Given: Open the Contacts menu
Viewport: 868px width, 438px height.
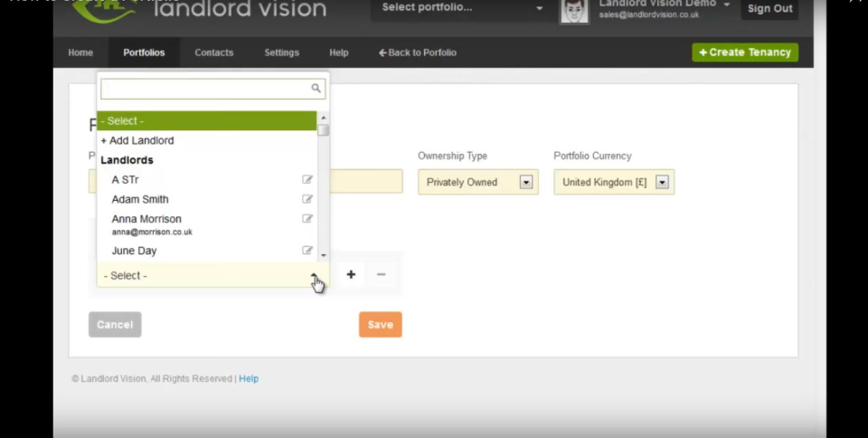Looking at the screenshot, I should click(213, 52).
